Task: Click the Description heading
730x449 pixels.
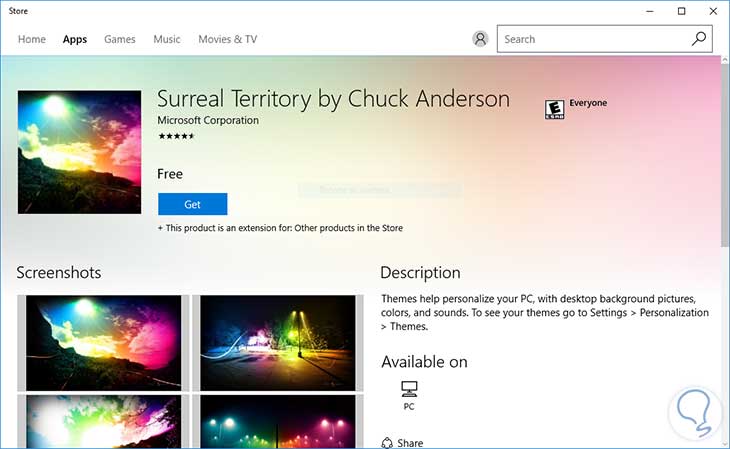Action: click(420, 273)
